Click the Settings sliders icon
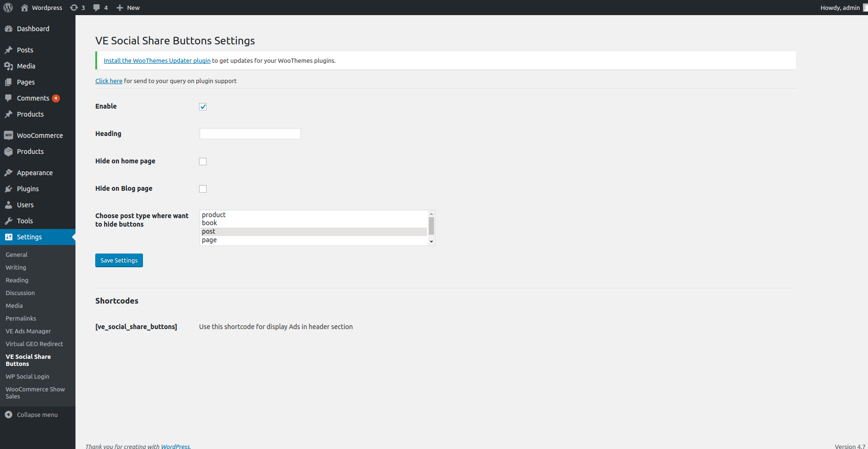Viewport: 868px width, 449px height. (x=8, y=237)
